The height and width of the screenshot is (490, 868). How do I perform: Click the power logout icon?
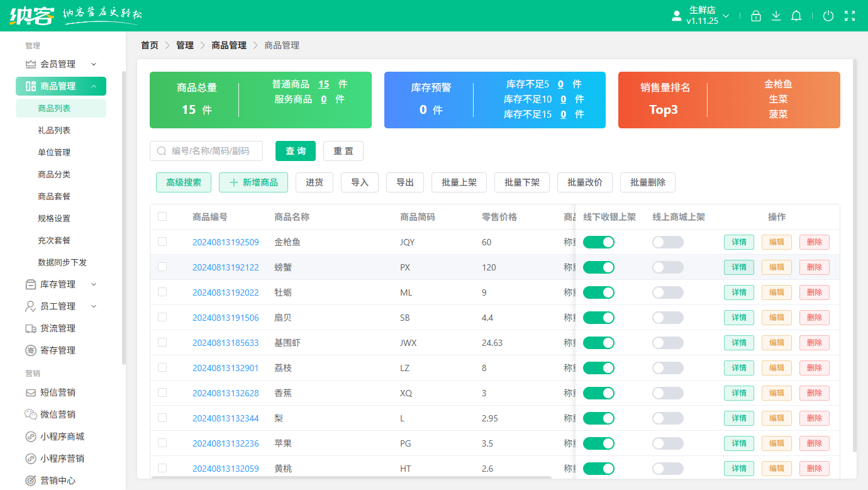tap(828, 16)
